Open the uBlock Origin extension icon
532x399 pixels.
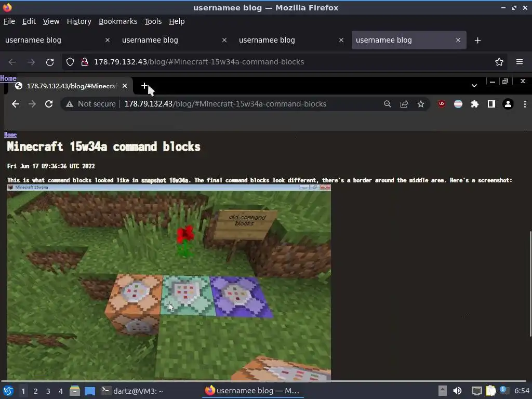pos(442,104)
